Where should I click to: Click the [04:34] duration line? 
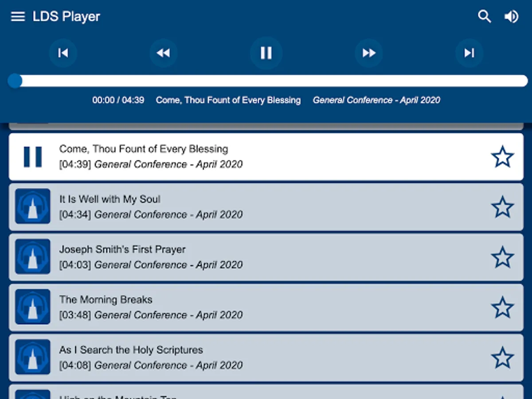(x=151, y=215)
